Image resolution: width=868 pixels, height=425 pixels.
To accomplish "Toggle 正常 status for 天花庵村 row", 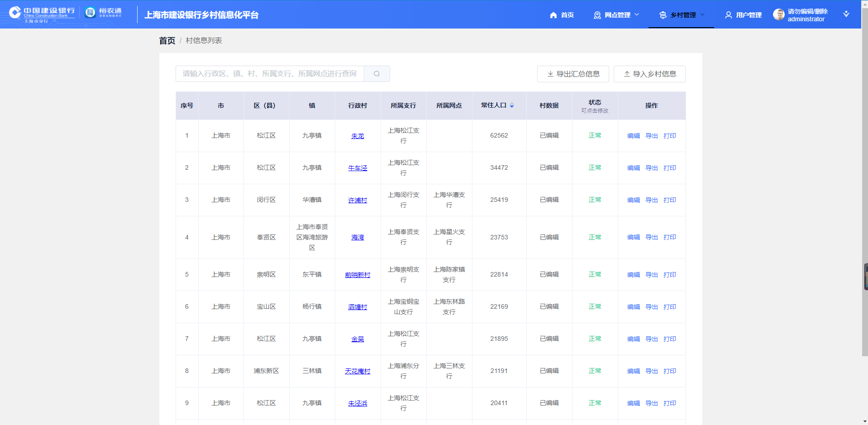I will (x=595, y=371).
